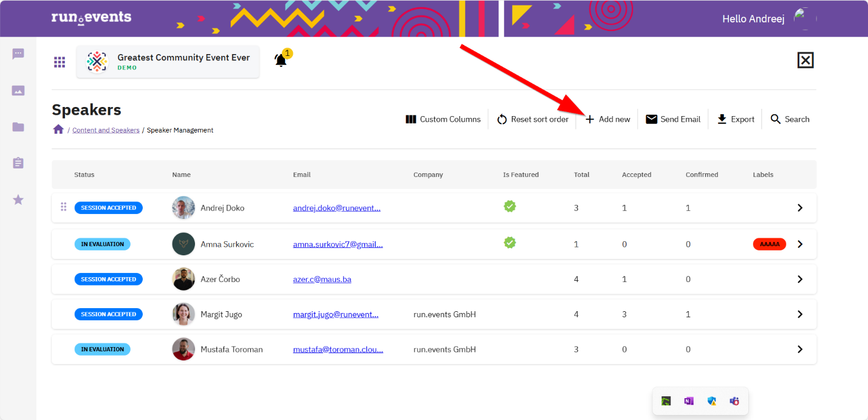Expand Andrej Doko row chevron
The width and height of the screenshot is (868, 420).
800,208
